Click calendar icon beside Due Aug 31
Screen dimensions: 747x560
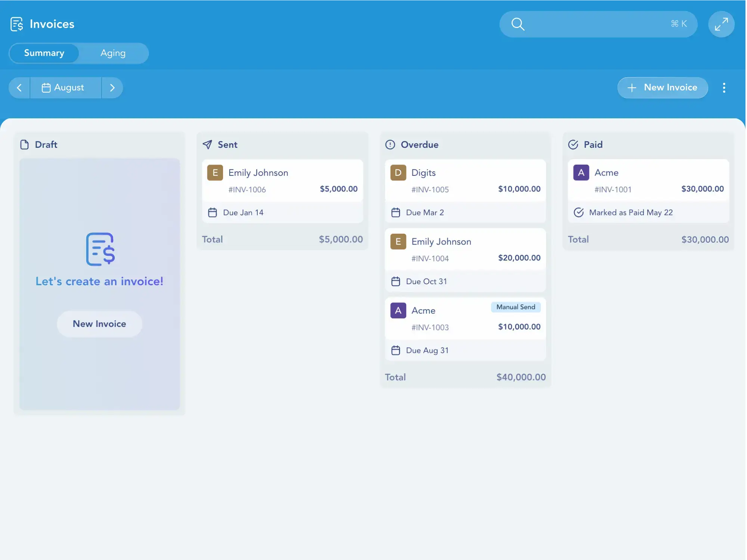click(x=396, y=350)
